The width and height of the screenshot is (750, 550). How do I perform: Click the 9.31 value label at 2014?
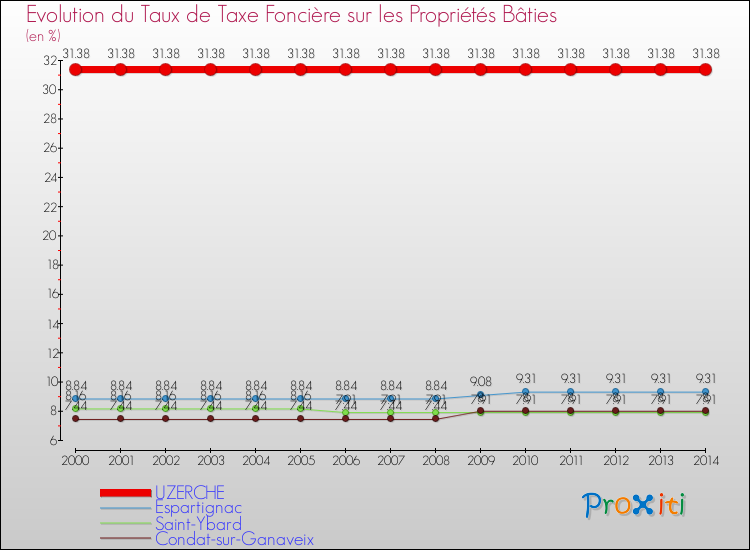(706, 378)
